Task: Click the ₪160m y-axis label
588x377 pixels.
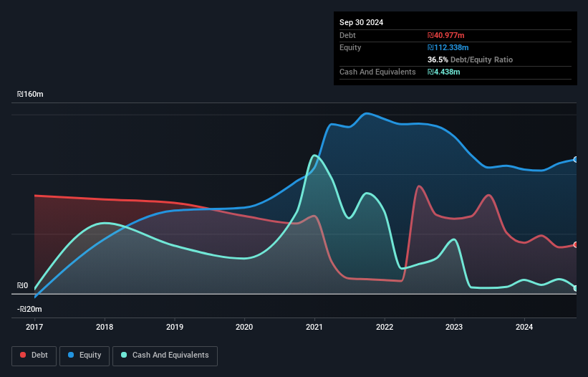Action: [x=30, y=94]
